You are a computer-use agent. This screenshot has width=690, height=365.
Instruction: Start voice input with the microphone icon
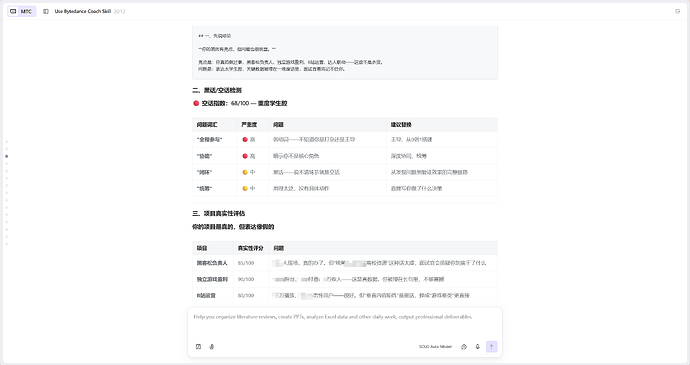477,347
